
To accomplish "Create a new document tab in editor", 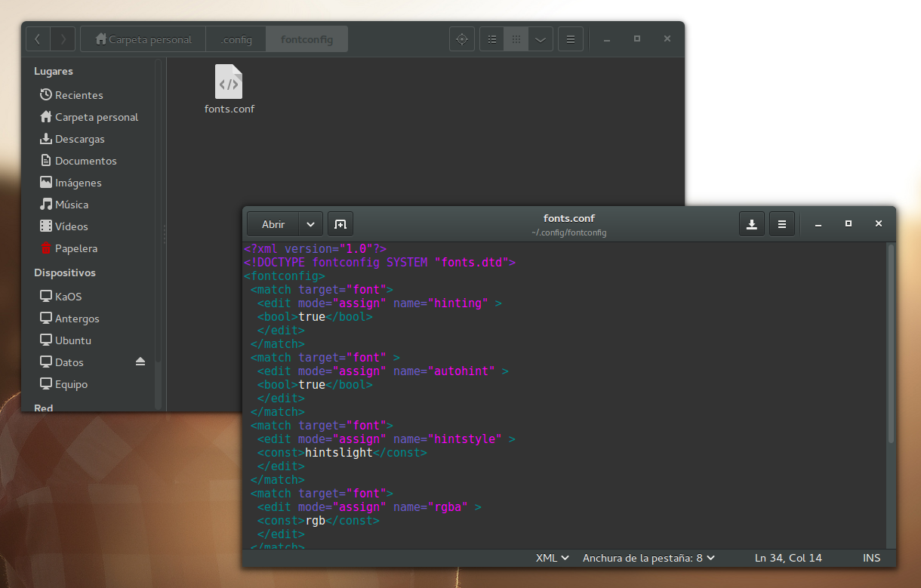I will pyautogui.click(x=340, y=224).
